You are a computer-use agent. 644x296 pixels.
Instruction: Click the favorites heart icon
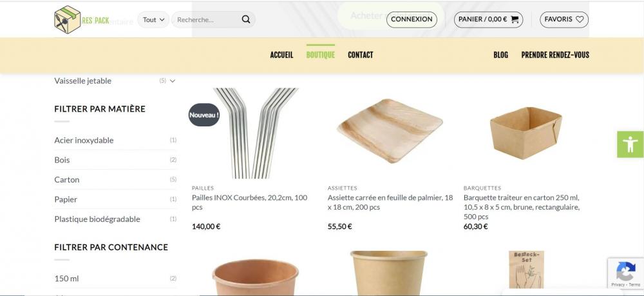(580, 19)
